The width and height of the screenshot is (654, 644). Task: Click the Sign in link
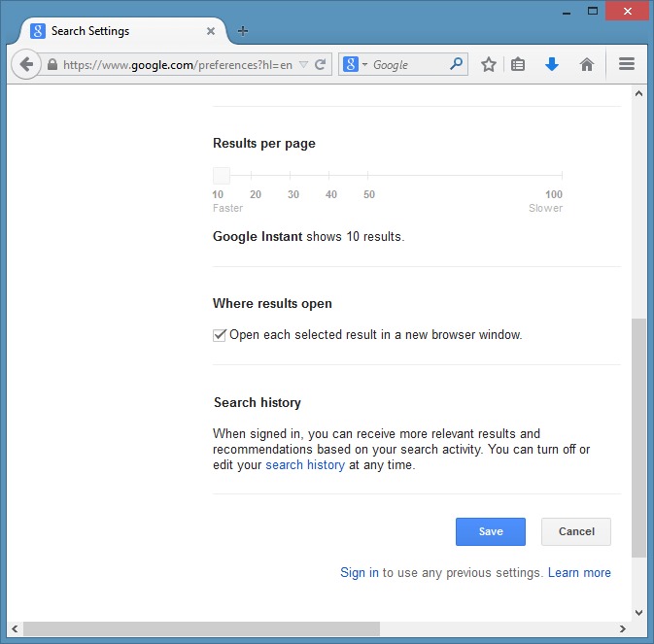pyautogui.click(x=360, y=573)
